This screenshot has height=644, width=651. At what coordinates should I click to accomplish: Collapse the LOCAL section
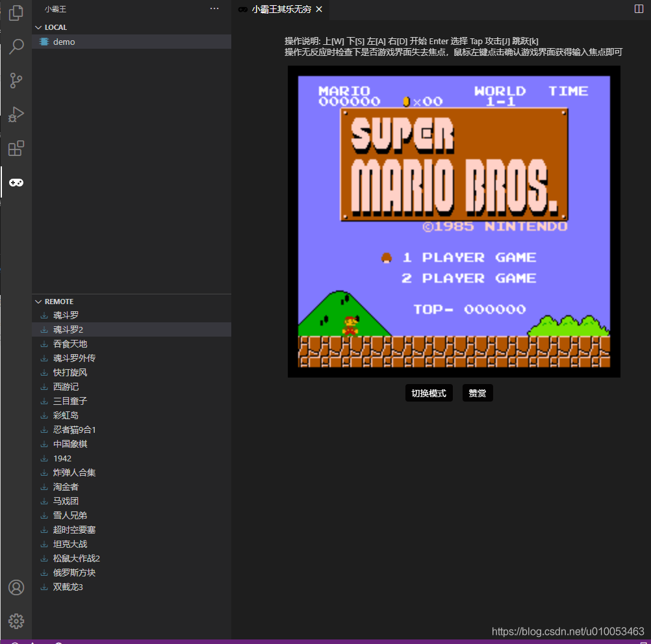pos(132,27)
